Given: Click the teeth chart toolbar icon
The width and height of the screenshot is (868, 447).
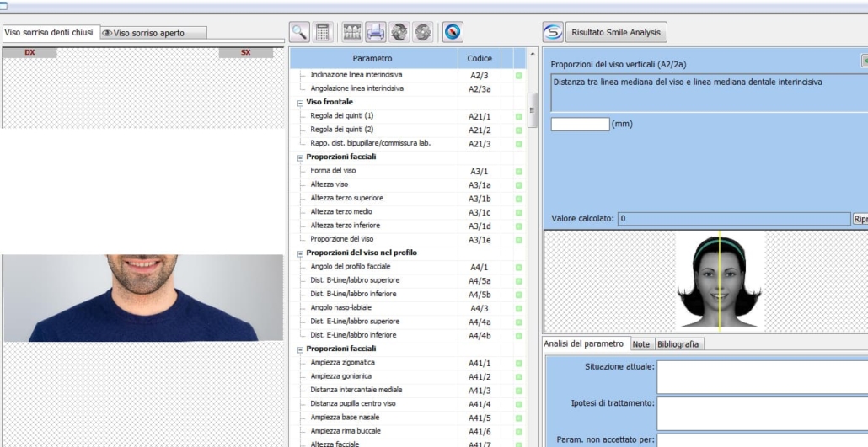Looking at the screenshot, I should pos(352,32).
